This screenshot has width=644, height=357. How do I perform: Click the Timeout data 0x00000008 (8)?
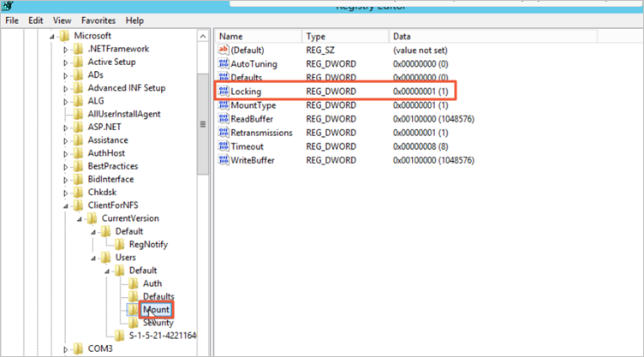coord(420,146)
